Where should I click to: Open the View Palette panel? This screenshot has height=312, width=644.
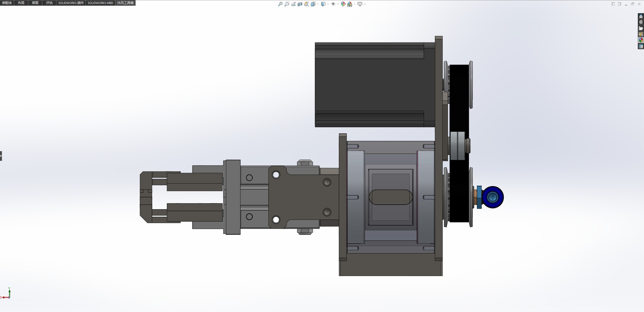[x=641, y=34]
